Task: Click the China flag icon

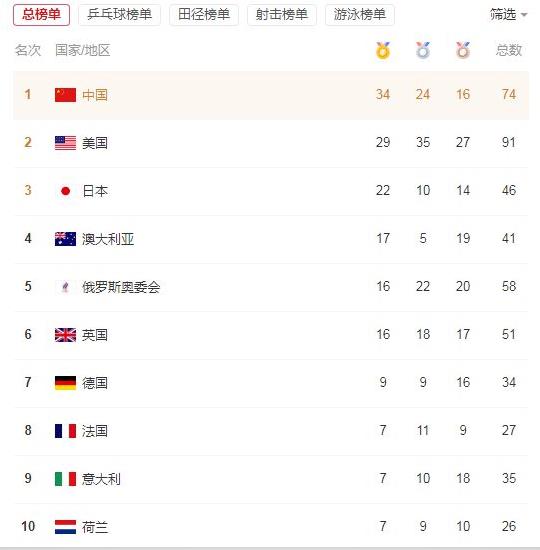Action: click(x=65, y=95)
